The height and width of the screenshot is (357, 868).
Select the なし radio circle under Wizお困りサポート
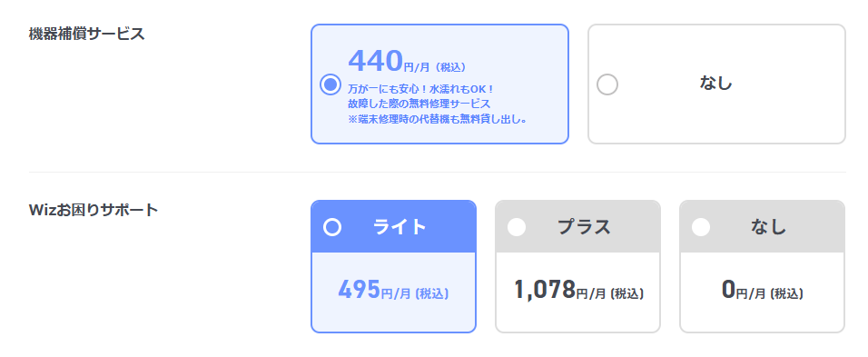point(701,227)
